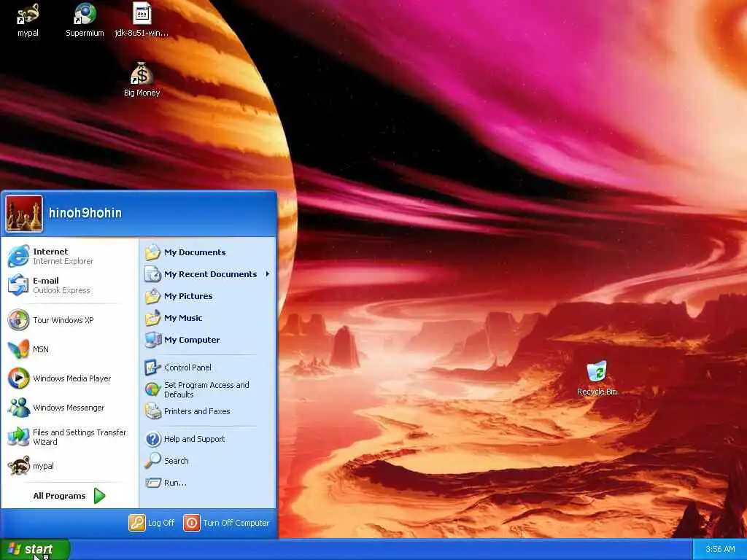Image resolution: width=747 pixels, height=560 pixels.
Task: Launch mypal from the start menu list
Action: tap(18, 466)
